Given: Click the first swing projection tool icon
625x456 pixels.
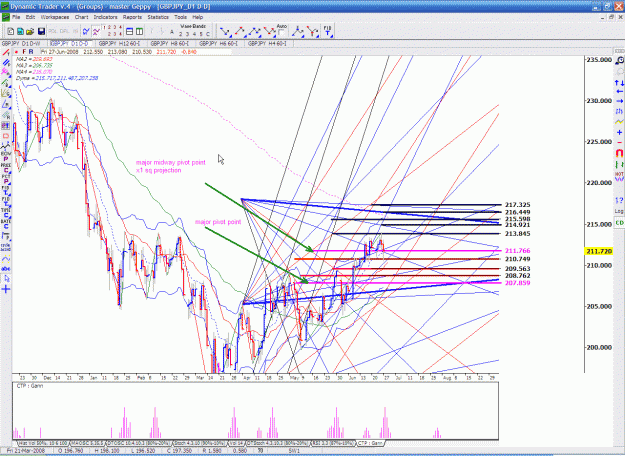Looking at the screenshot, I should pyautogui.click(x=225, y=31).
